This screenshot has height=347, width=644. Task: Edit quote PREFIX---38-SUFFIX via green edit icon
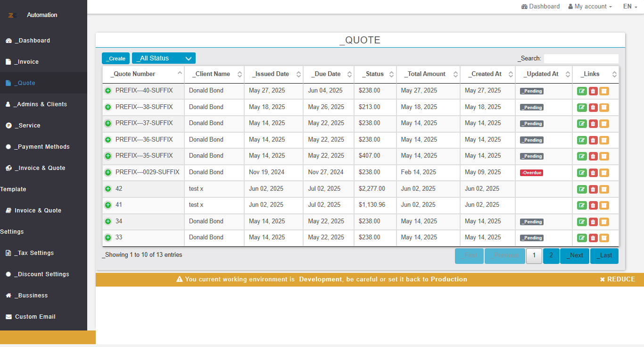pyautogui.click(x=582, y=107)
